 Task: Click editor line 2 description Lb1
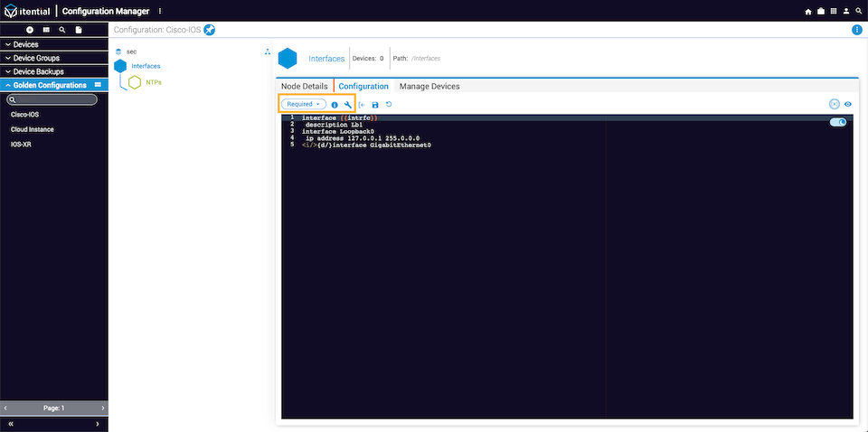(x=334, y=125)
